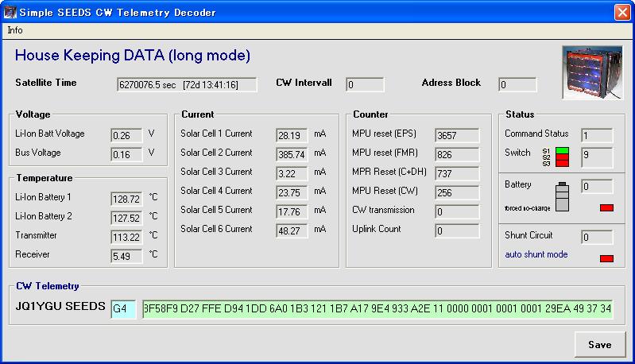The width and height of the screenshot is (635, 364).
Task: Click the Satellite Time field
Action: [187, 84]
